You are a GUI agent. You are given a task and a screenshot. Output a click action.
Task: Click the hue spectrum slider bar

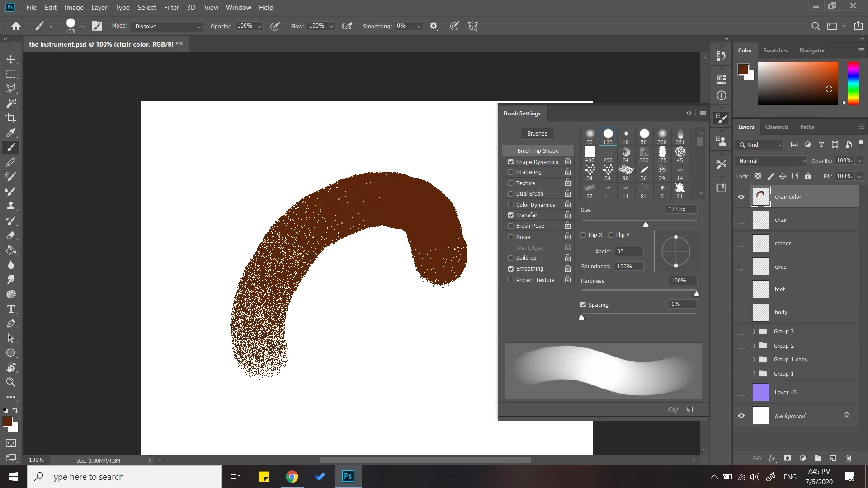[x=853, y=83]
